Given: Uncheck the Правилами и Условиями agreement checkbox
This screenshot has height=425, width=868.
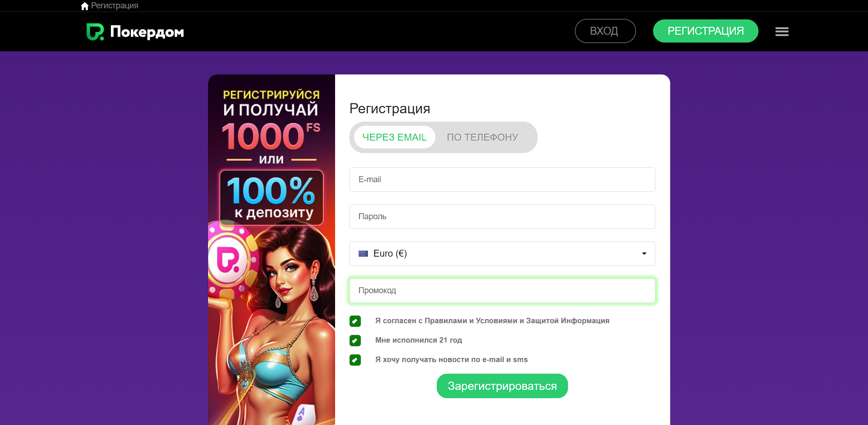Looking at the screenshot, I should click(355, 321).
